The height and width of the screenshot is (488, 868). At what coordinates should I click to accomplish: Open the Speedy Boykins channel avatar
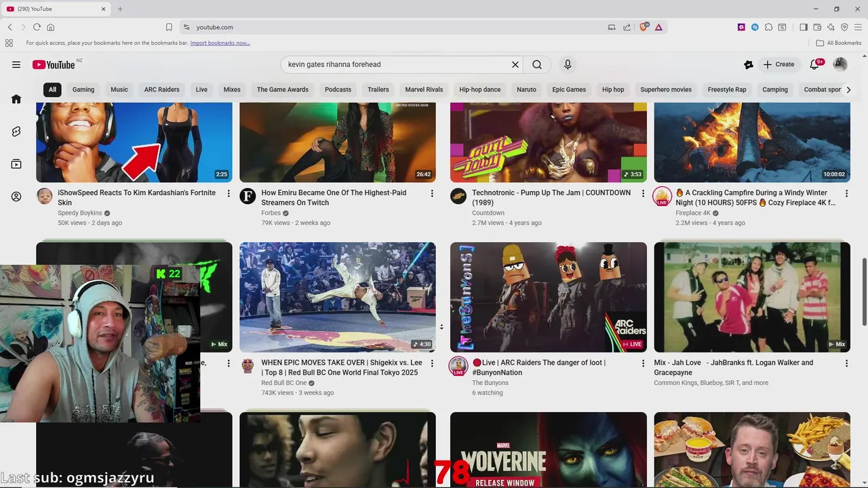[x=45, y=197]
